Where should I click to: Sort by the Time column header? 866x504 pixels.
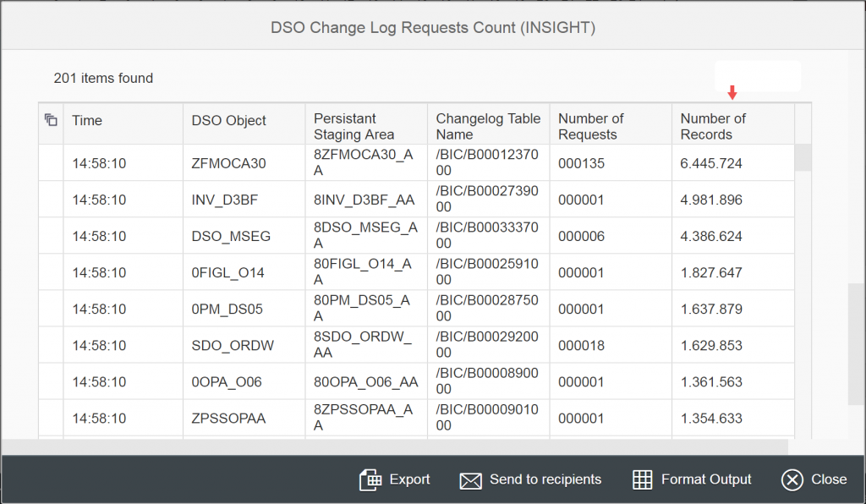point(87,120)
